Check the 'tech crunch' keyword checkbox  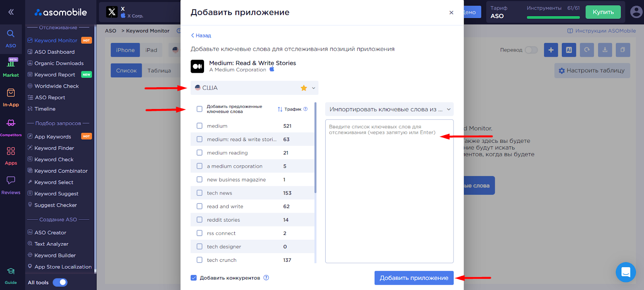(199, 260)
